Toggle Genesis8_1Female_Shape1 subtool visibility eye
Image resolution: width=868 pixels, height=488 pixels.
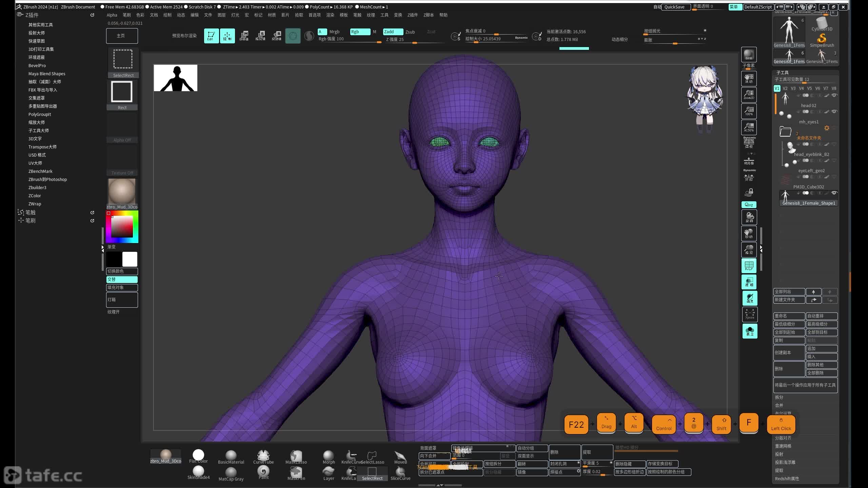coord(834,193)
